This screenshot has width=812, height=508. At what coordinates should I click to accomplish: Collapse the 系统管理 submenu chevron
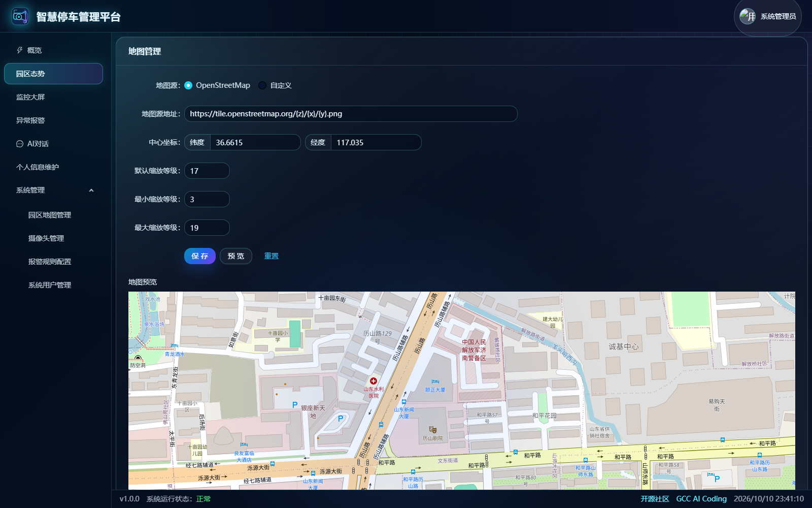tap(91, 190)
